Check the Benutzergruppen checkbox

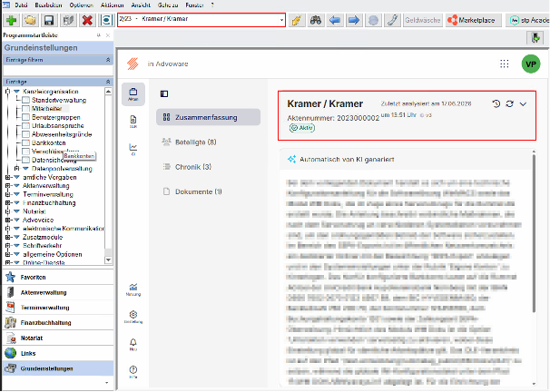(25, 117)
